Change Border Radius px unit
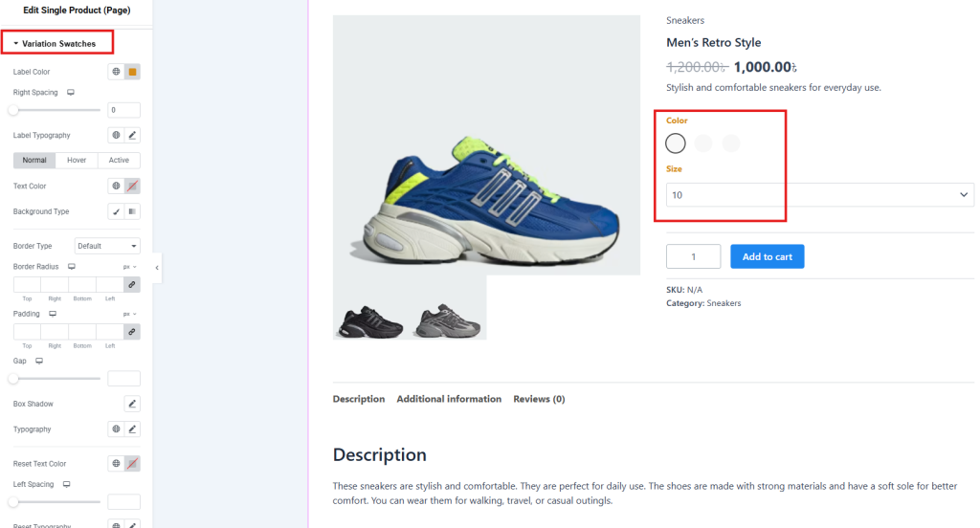 [x=129, y=267]
